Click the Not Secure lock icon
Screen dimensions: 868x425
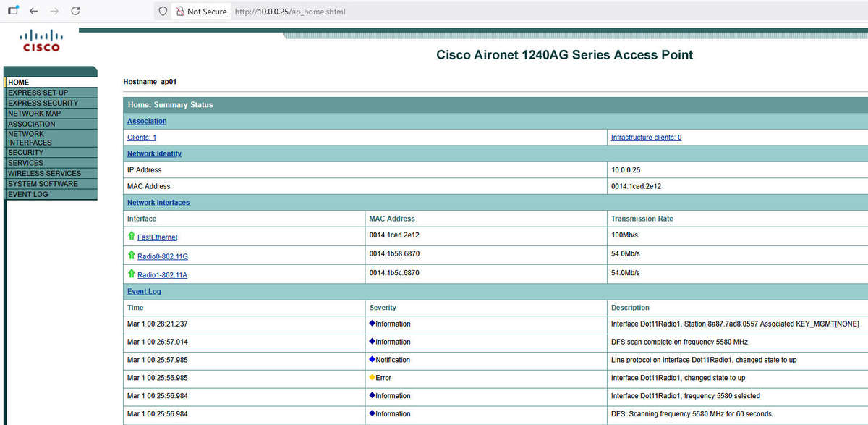point(179,12)
